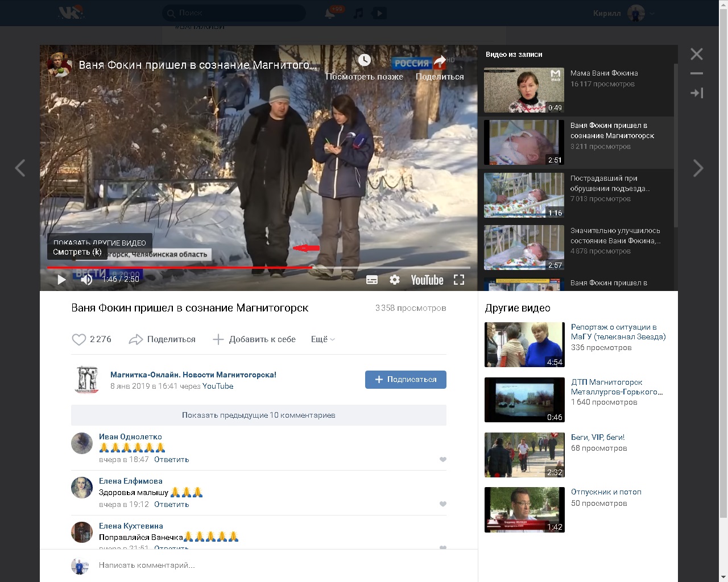
Task: Click Добавить к себе option
Action: tap(254, 339)
